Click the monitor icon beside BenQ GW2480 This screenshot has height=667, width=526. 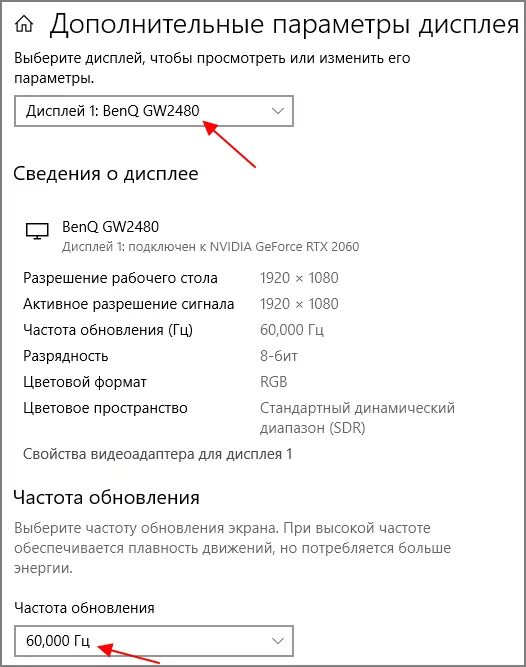(x=37, y=231)
